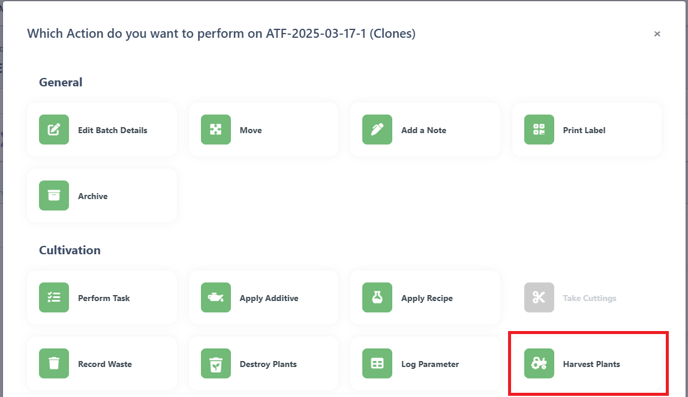Screen dimensions: 688x397
Task: Choose the Harvest Plants label
Action: (x=591, y=364)
